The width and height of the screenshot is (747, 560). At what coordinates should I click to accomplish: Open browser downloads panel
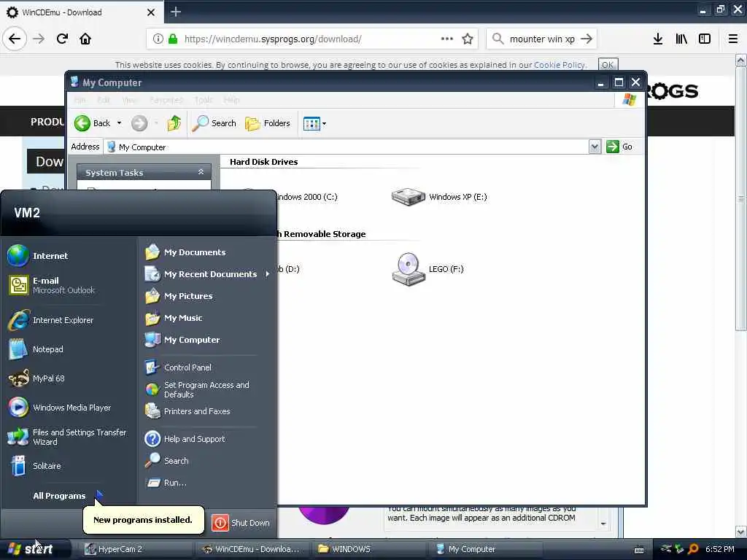[657, 39]
